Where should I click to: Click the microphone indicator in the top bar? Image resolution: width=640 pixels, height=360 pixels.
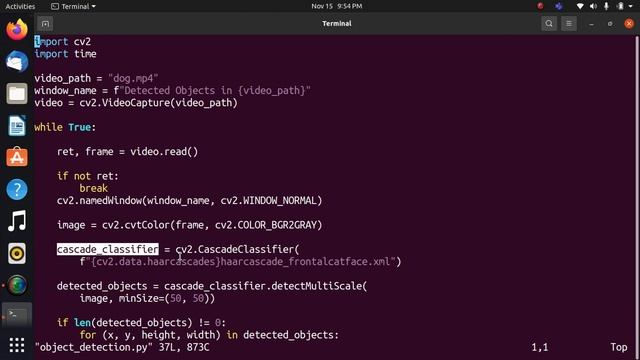[x=607, y=6]
